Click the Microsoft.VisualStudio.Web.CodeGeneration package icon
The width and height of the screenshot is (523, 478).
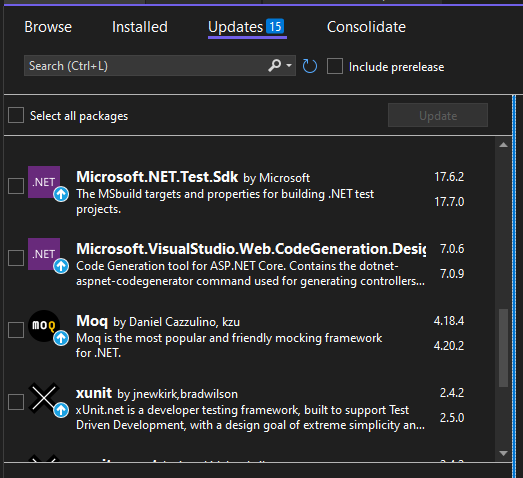(x=44, y=254)
